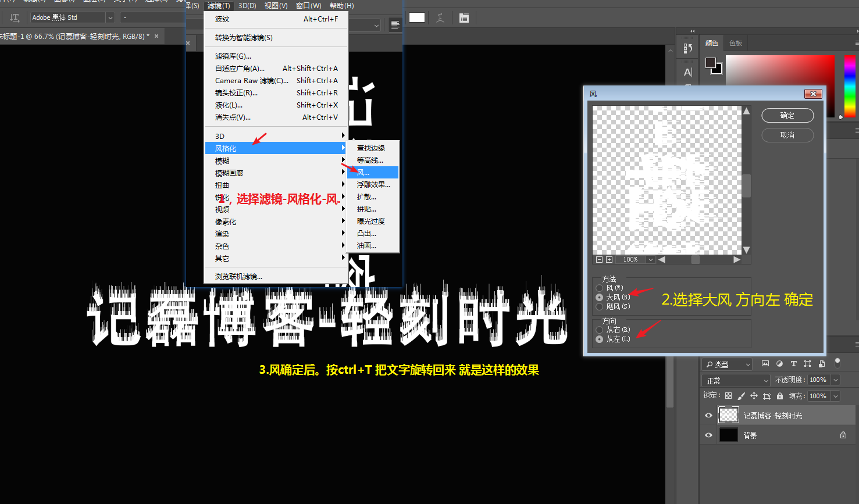Screen dimensions: 859x504
Task: Hide the 背景 layer via eye icon
Action: pyautogui.click(x=708, y=435)
